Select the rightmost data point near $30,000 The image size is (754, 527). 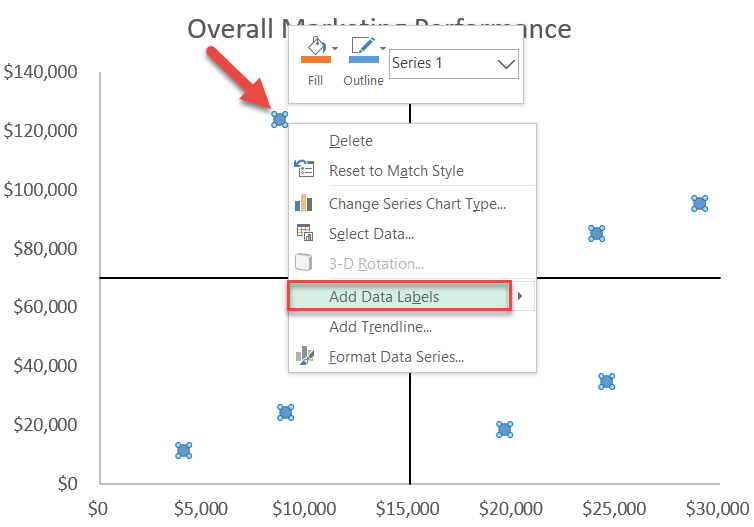click(700, 203)
